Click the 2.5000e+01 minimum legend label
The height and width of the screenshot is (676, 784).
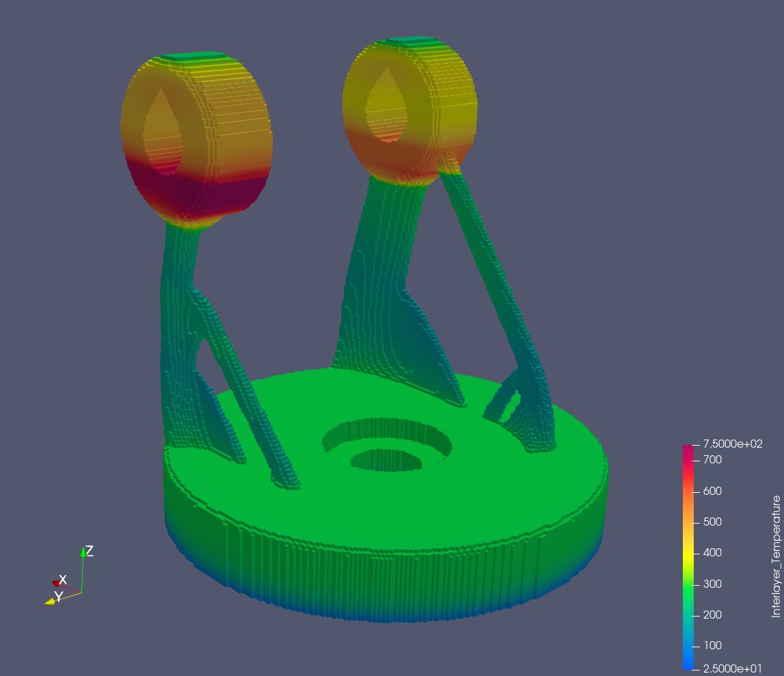point(733,669)
